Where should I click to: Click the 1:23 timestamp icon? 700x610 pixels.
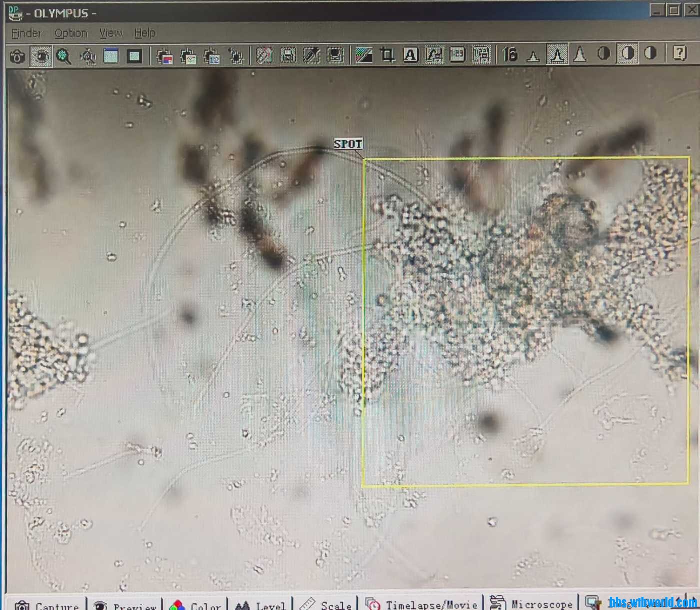coord(457,54)
